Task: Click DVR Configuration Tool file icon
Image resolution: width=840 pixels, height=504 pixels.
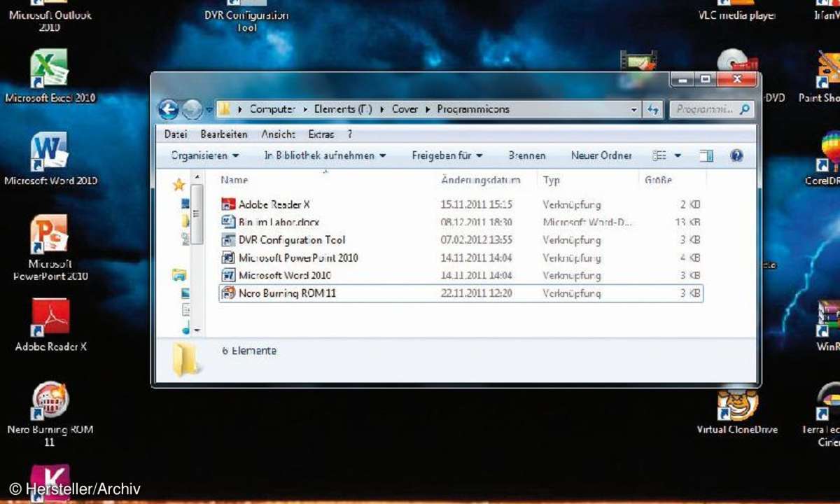Action: pos(228,240)
